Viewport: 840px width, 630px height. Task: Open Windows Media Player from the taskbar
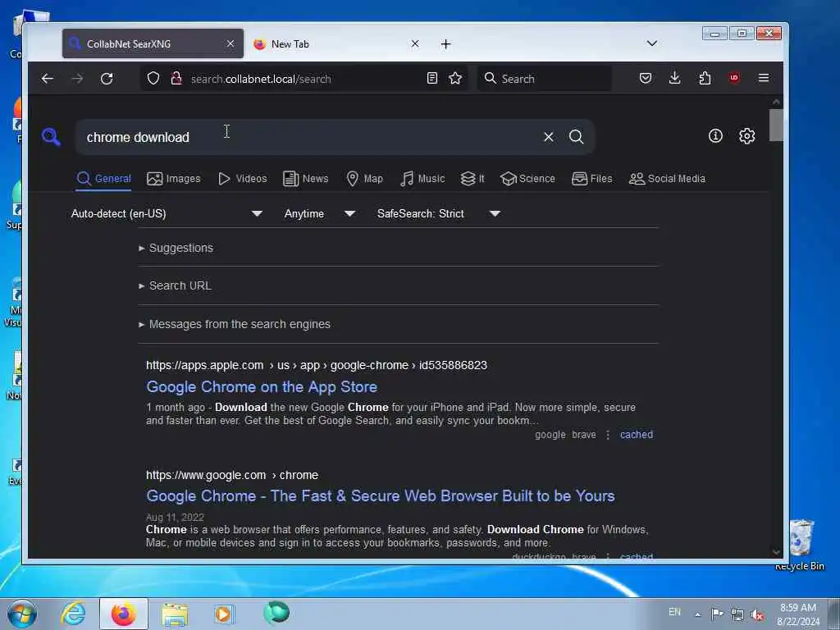[x=223, y=614]
